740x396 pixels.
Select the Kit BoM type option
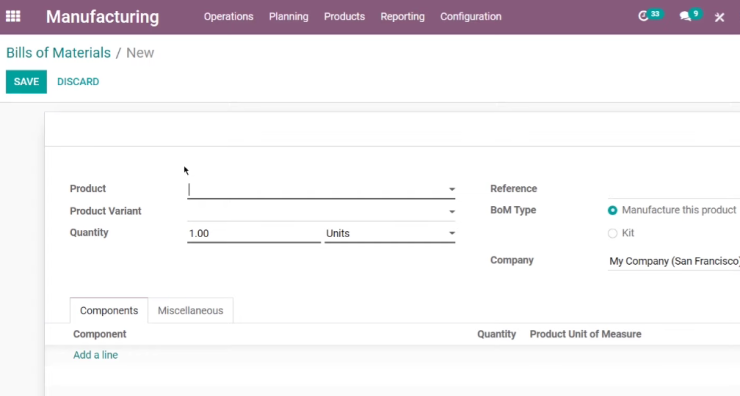612,233
